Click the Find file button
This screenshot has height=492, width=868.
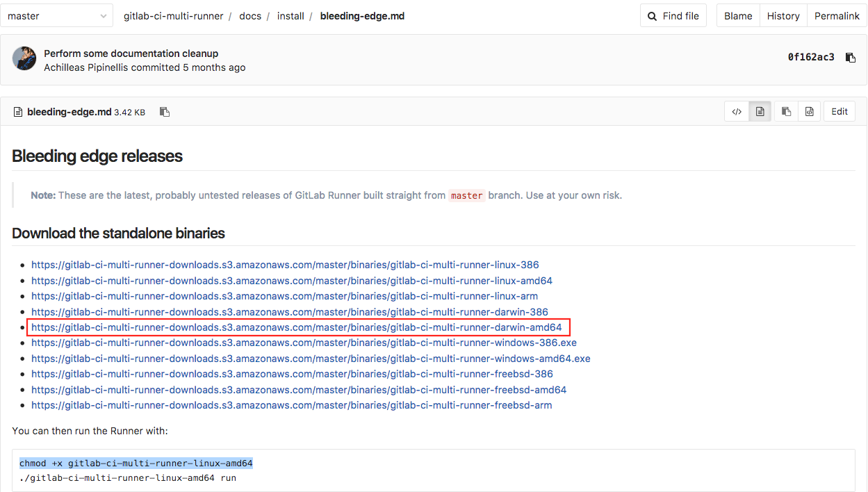pos(673,15)
